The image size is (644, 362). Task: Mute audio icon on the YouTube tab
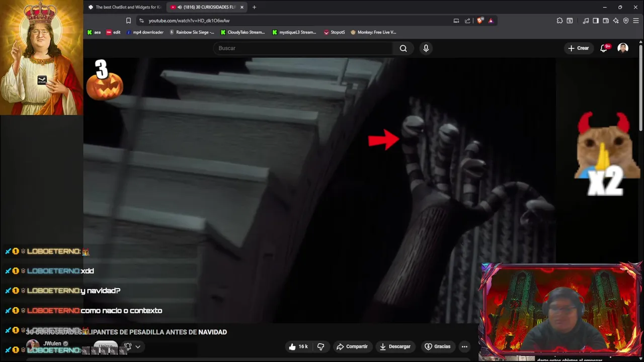(180, 7)
